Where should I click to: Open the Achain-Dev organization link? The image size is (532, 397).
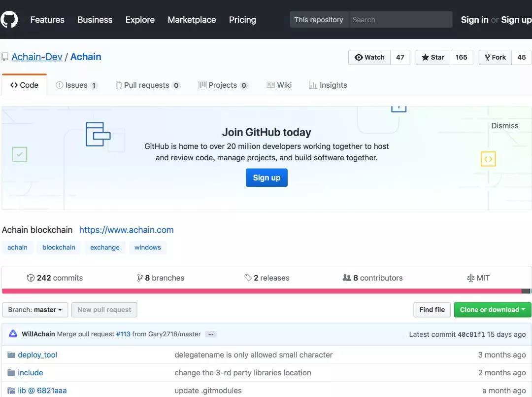point(37,57)
